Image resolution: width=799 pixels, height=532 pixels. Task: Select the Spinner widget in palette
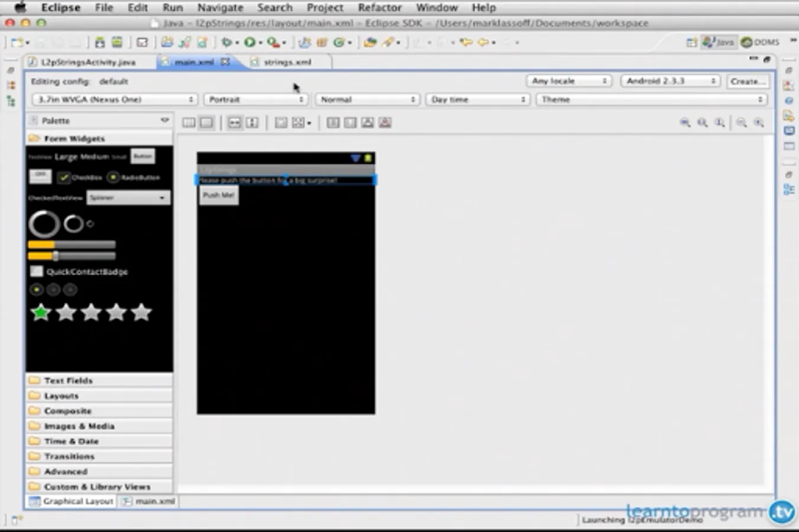click(x=128, y=197)
